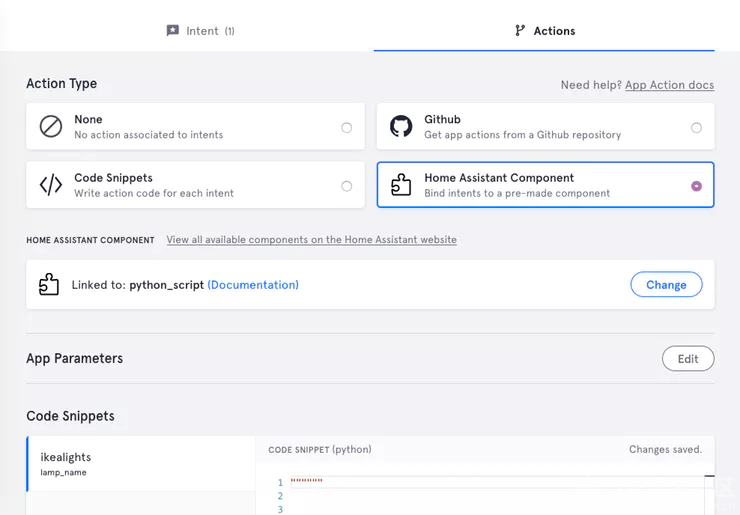Select the ikealights code snippet entry
740x515 pixels.
click(x=141, y=464)
